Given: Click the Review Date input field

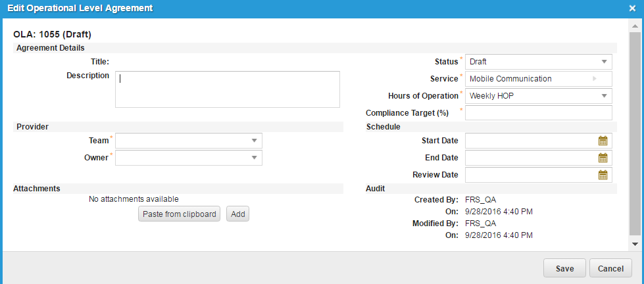Looking at the screenshot, I should click(530, 175).
